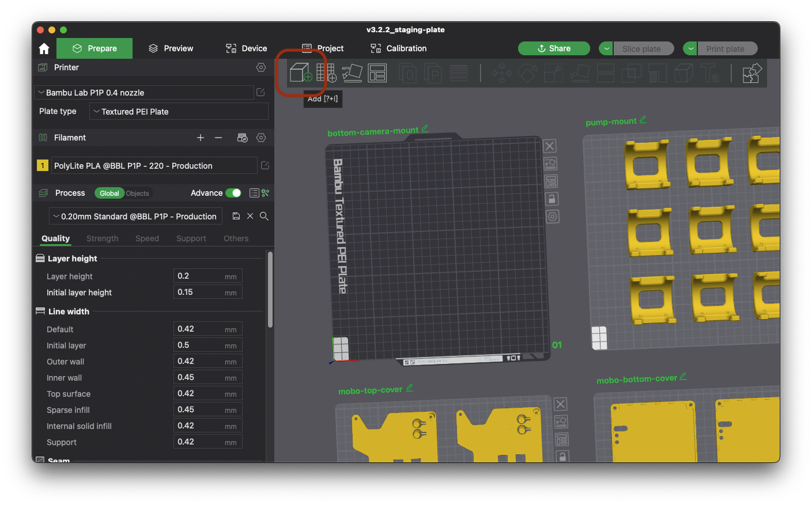Click the home icon
This screenshot has height=505, width=812.
(x=44, y=48)
